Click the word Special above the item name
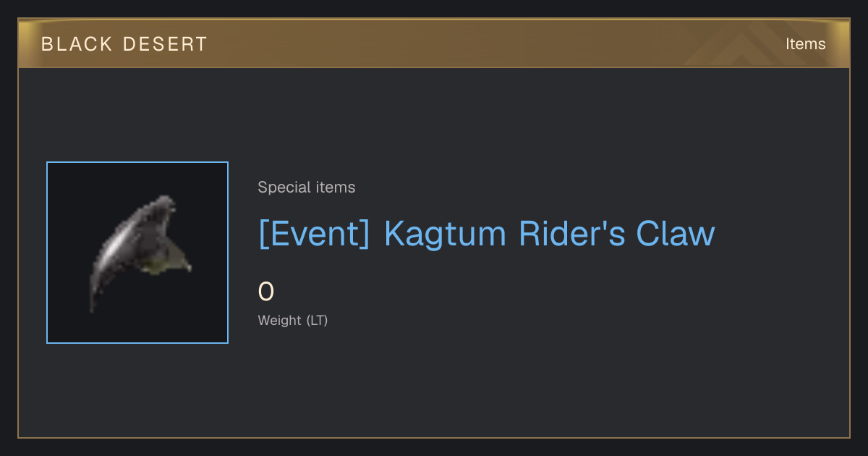This screenshot has width=868, height=456. (x=285, y=187)
